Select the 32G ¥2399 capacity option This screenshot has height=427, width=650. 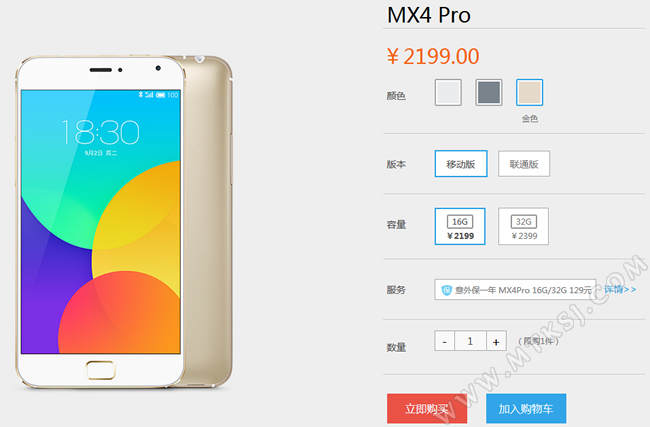click(x=524, y=226)
